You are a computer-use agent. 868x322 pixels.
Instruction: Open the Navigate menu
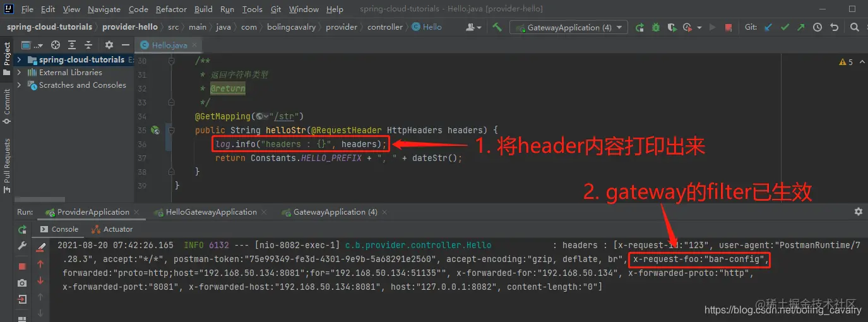[104, 9]
